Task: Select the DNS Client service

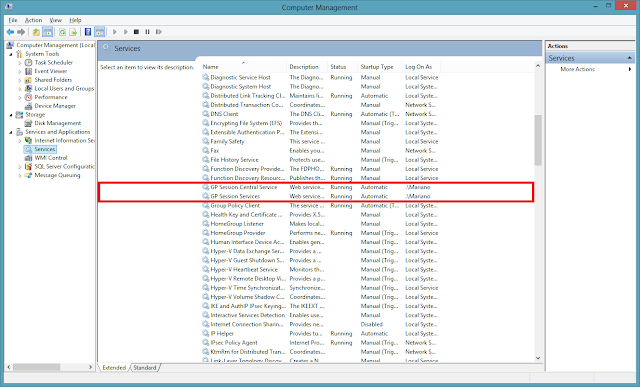Action: 321,114
